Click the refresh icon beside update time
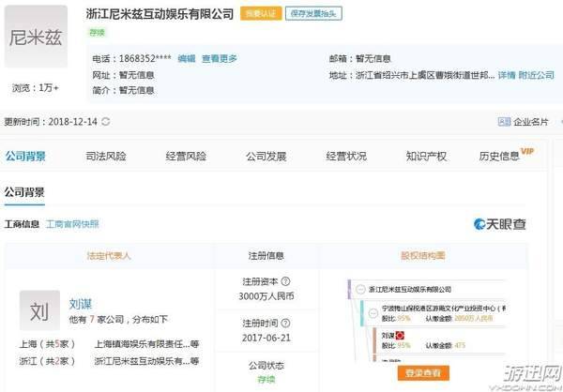 coord(105,121)
